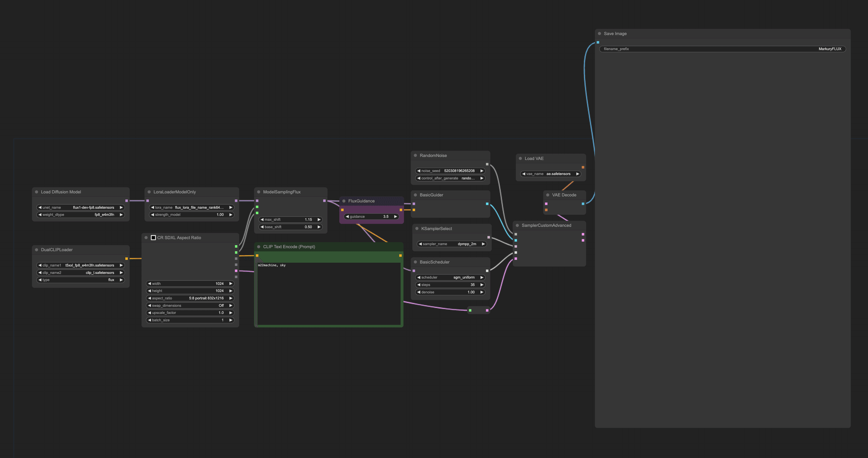Click the filename_prefix MarkuryFLUX field
The width and height of the screenshot is (868, 458).
pyautogui.click(x=722, y=49)
